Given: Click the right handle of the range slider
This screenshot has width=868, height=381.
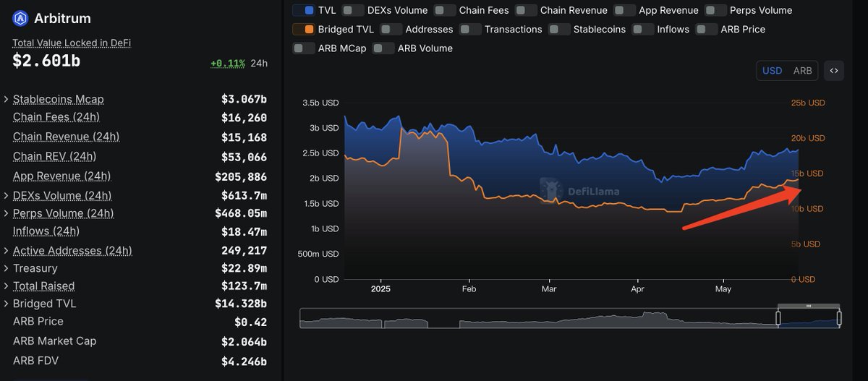Looking at the screenshot, I should pyautogui.click(x=839, y=318).
